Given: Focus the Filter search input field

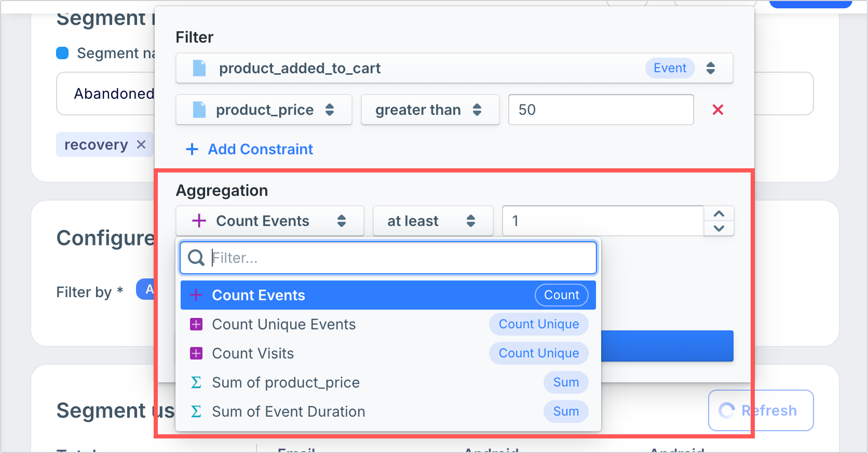Looking at the screenshot, I should (400, 258).
